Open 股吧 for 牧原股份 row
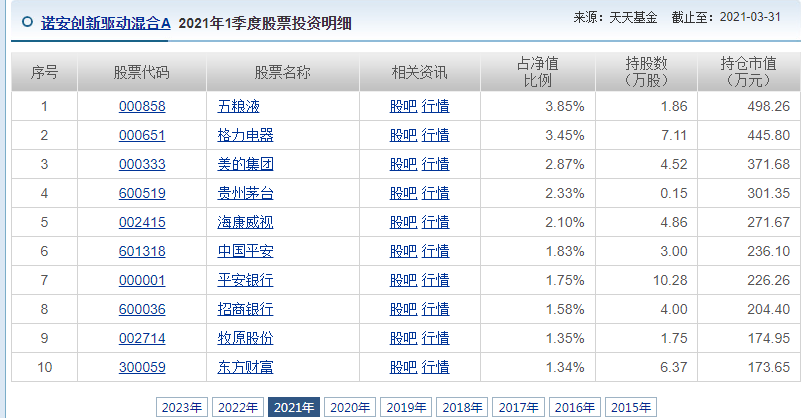This screenshot has height=418, width=804. [x=404, y=338]
